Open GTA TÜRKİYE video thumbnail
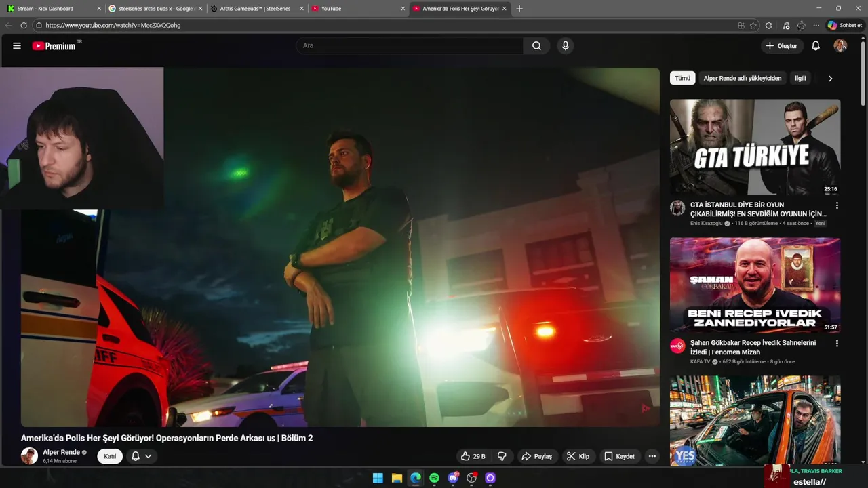This screenshot has width=868, height=488. 755,147
